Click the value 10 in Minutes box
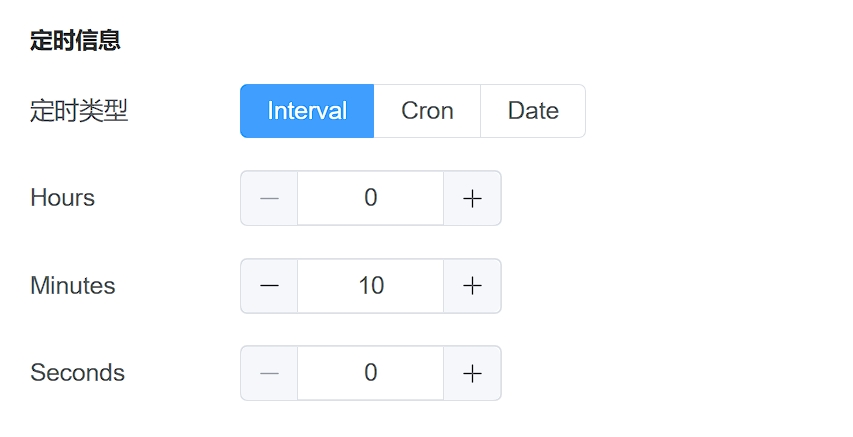Screen dimensions: 853x437 [371, 286]
